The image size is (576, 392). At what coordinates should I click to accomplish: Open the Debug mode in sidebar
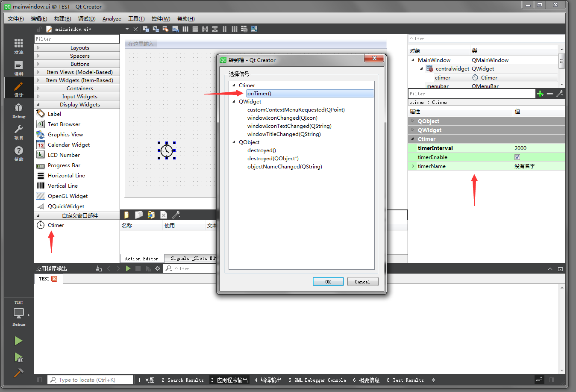point(18,110)
